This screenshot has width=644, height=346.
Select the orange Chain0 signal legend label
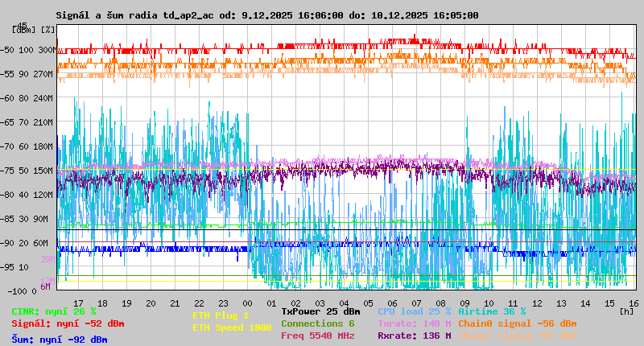tap(518, 323)
